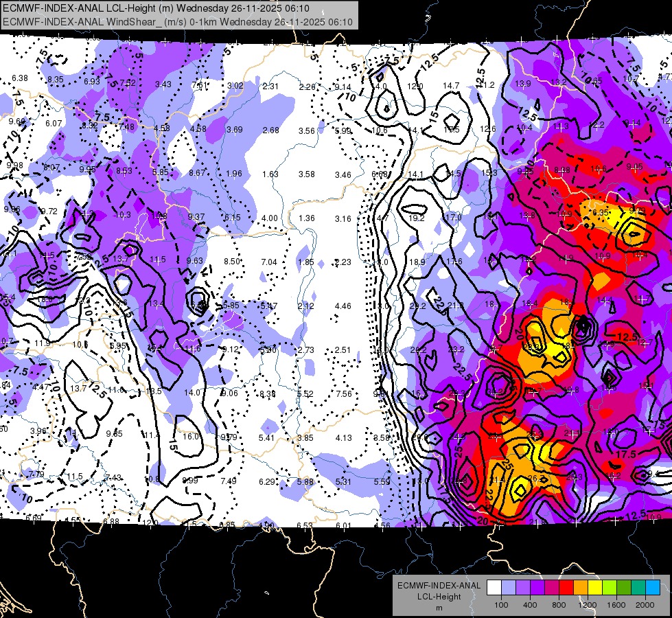Click the legend's 100 tick label
The width and height of the screenshot is (672, 618).
(x=501, y=605)
